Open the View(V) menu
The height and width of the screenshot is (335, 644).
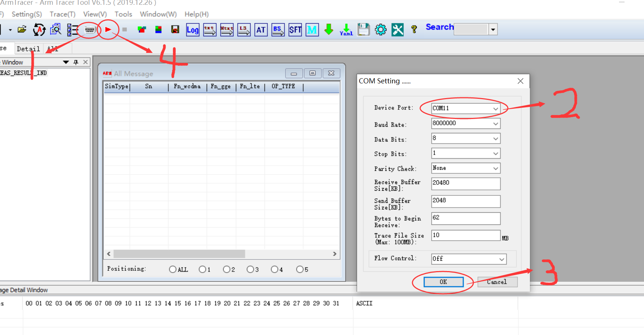coord(95,14)
